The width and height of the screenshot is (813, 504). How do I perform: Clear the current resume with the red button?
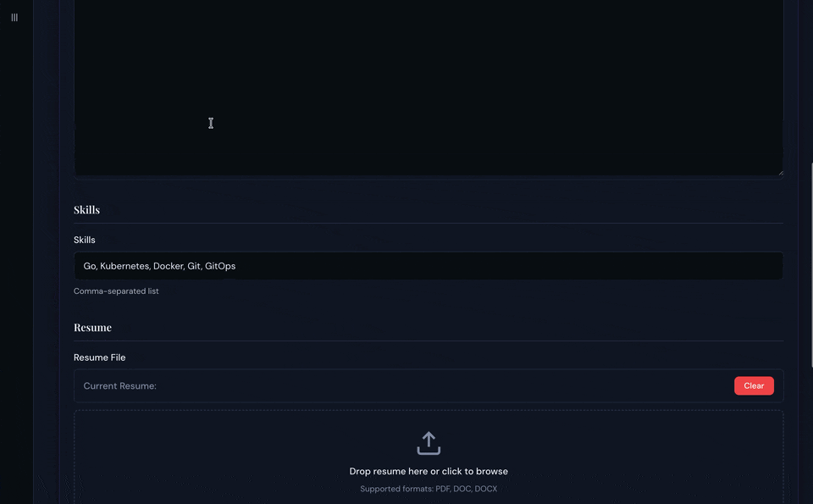click(x=754, y=385)
